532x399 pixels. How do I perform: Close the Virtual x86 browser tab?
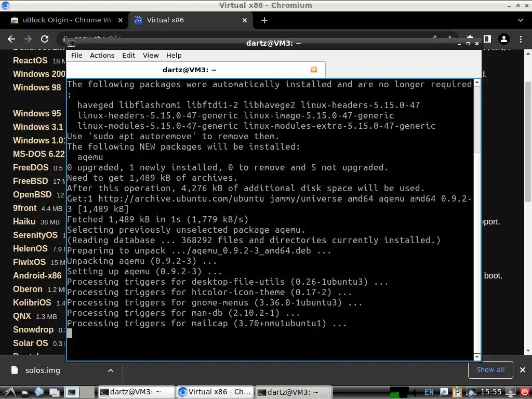(x=245, y=20)
